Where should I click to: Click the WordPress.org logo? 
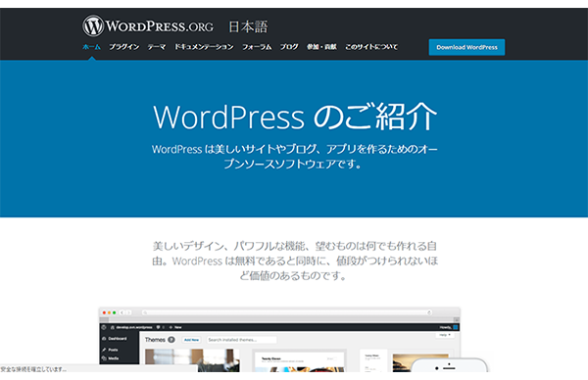[148, 25]
